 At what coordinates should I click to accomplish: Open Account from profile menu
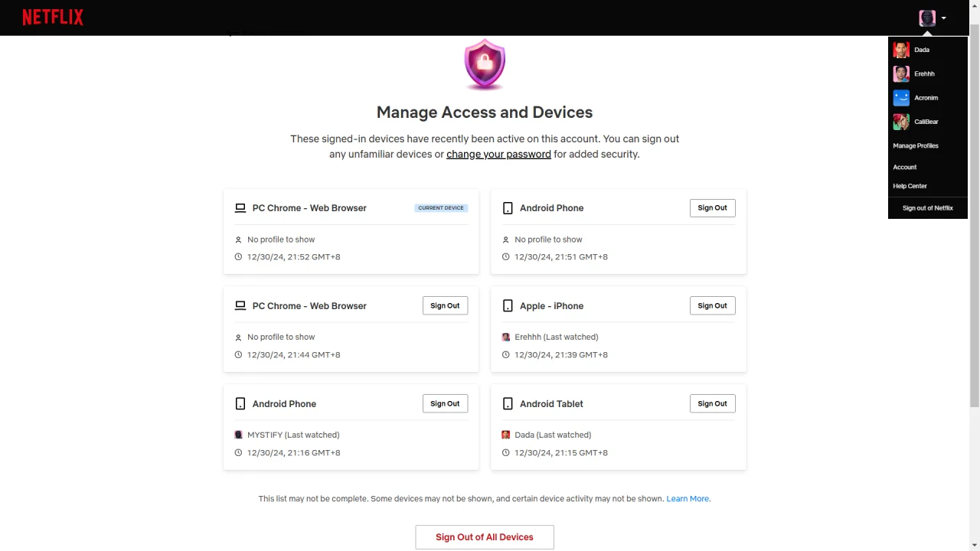(905, 167)
